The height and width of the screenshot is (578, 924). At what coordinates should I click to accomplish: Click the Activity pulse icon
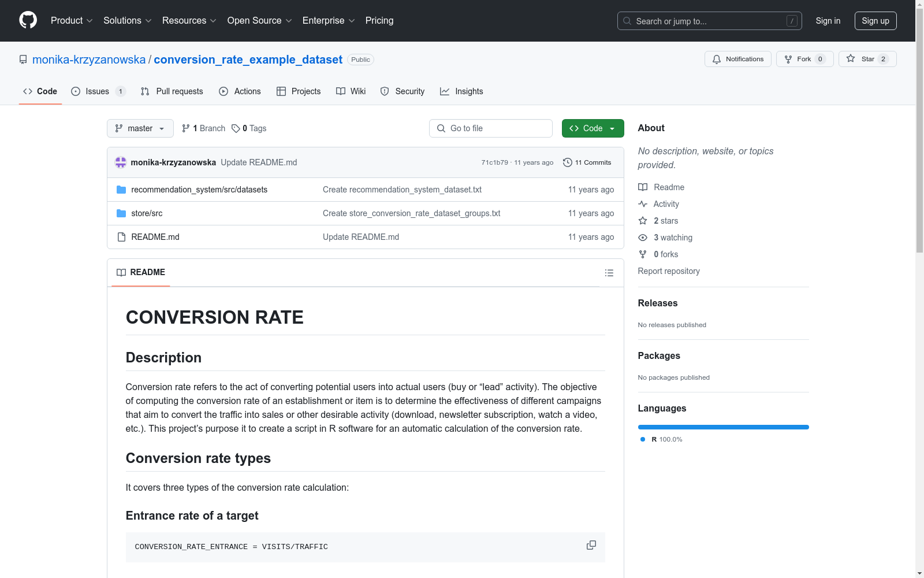click(x=643, y=204)
